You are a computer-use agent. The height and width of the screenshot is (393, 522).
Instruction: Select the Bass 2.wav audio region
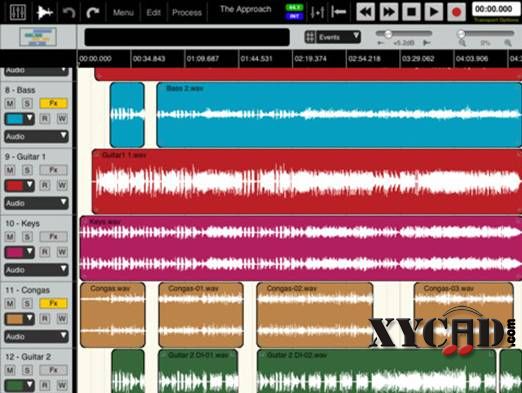click(x=339, y=115)
